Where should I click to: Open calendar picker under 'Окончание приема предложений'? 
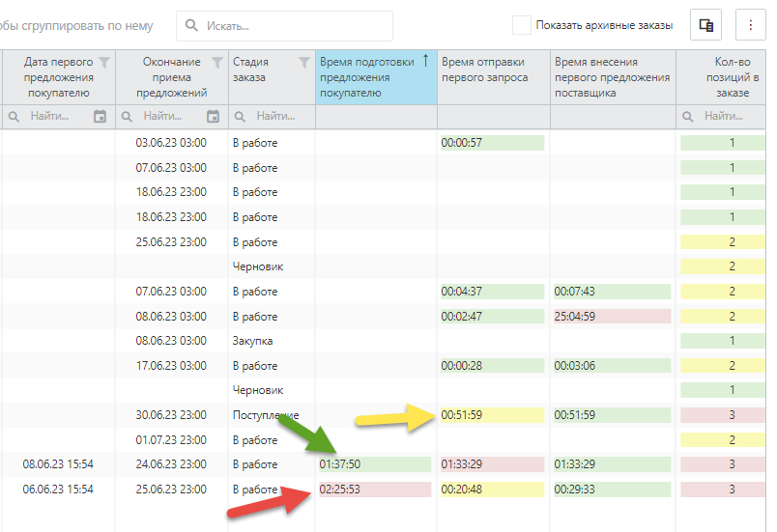213,117
